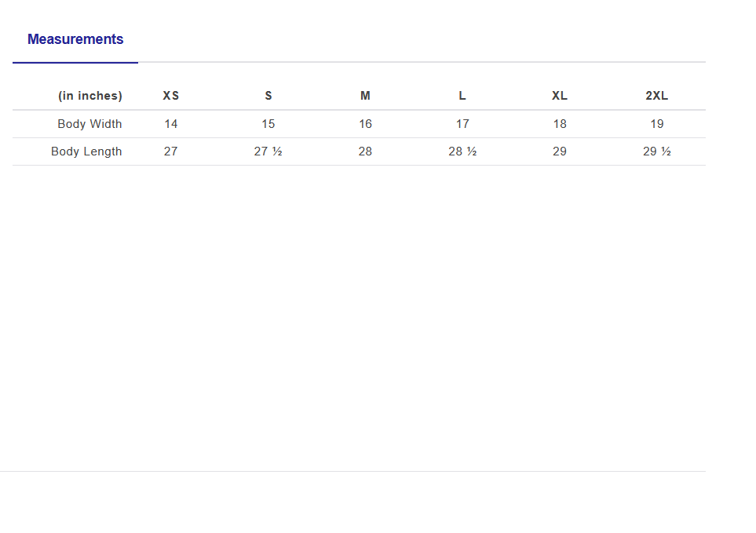Click body width value 17
This screenshot has height=533, width=756.
tap(462, 124)
